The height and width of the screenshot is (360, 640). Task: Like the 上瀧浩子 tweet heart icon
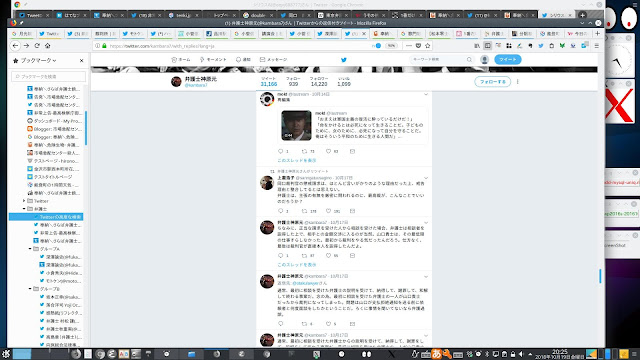point(328,211)
